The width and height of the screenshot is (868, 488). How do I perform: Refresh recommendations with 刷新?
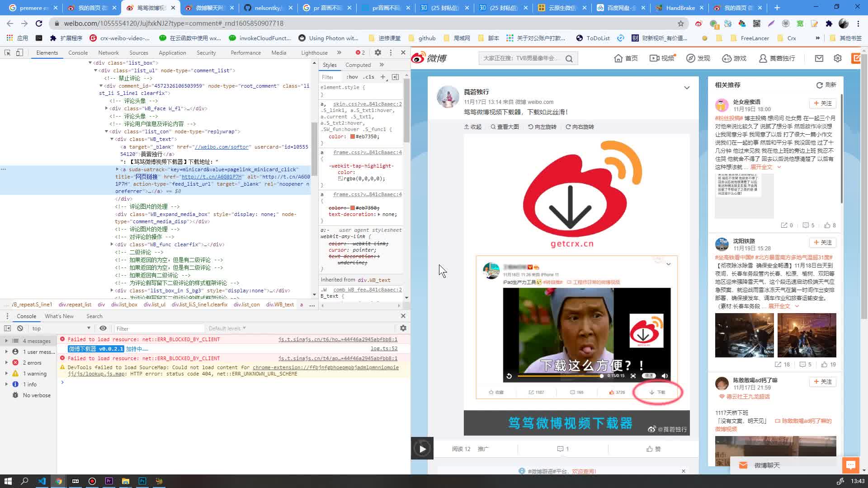click(x=826, y=85)
